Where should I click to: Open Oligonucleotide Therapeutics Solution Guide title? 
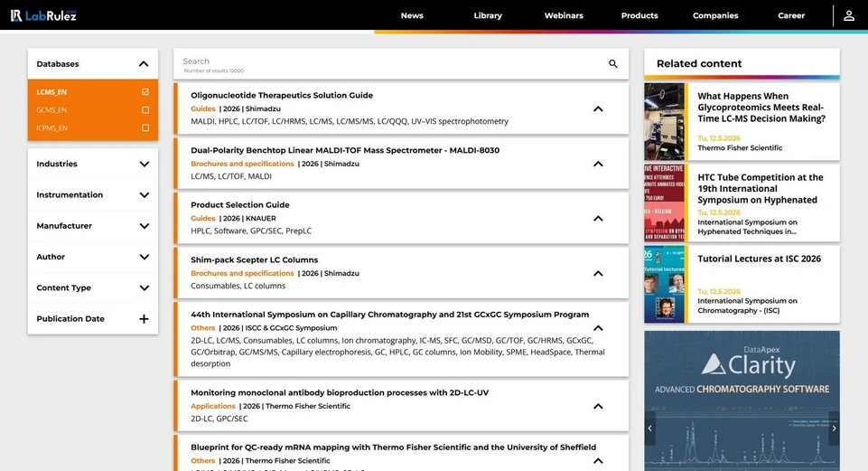[282, 95]
